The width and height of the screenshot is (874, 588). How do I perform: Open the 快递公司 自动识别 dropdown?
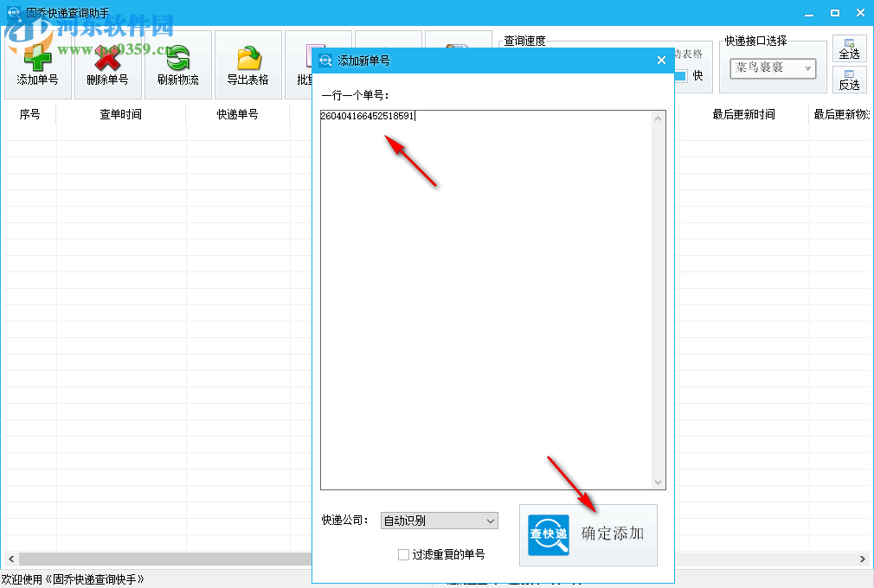(440, 521)
